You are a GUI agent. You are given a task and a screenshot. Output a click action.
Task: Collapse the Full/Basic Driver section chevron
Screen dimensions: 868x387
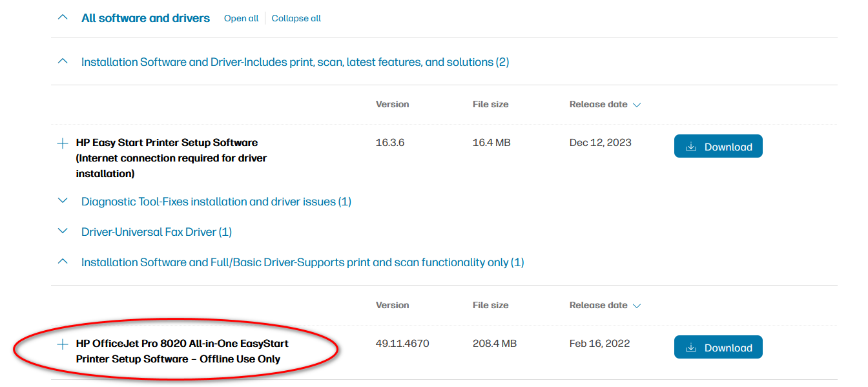tap(63, 262)
